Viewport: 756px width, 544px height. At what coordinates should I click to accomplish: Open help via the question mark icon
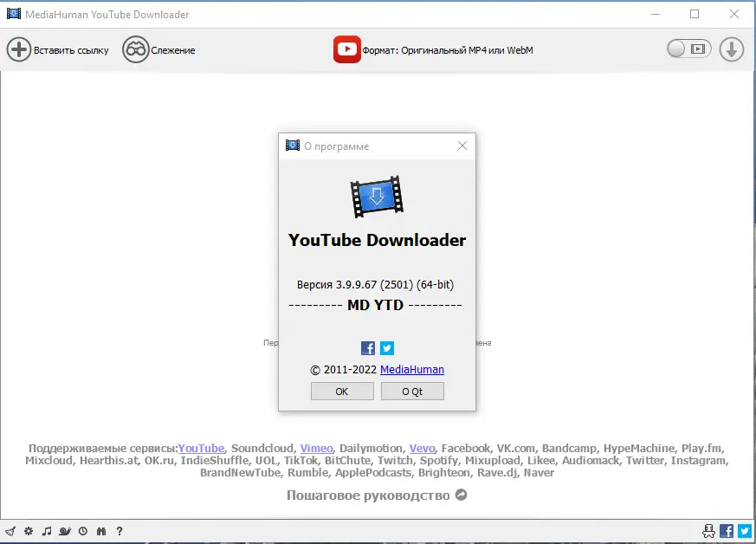click(x=119, y=530)
